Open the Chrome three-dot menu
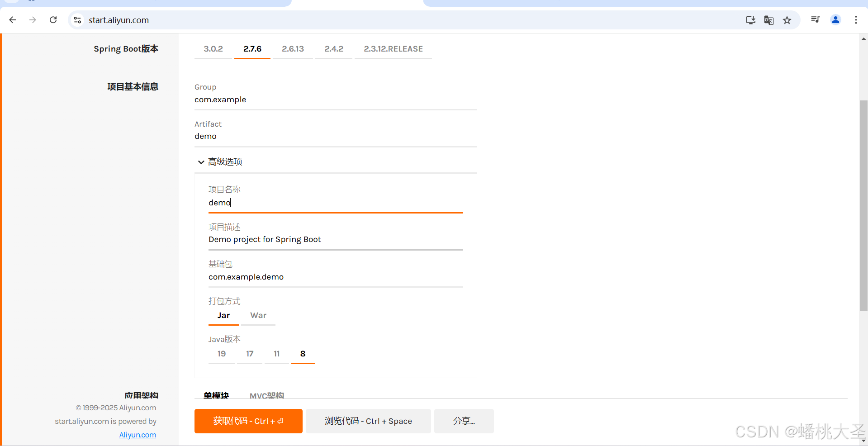Viewport: 868px width, 446px height. (x=856, y=20)
